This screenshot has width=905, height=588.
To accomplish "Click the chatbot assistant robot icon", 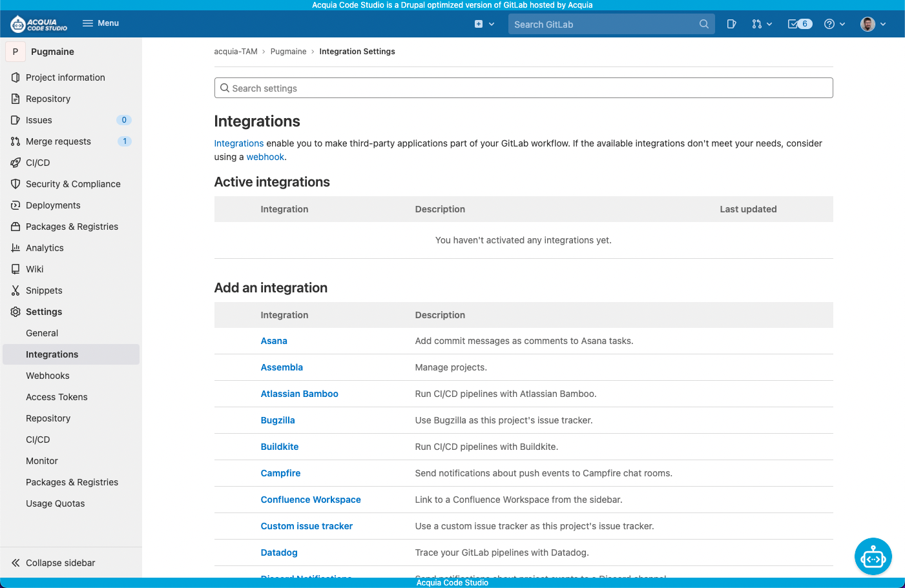I will tap(873, 556).
